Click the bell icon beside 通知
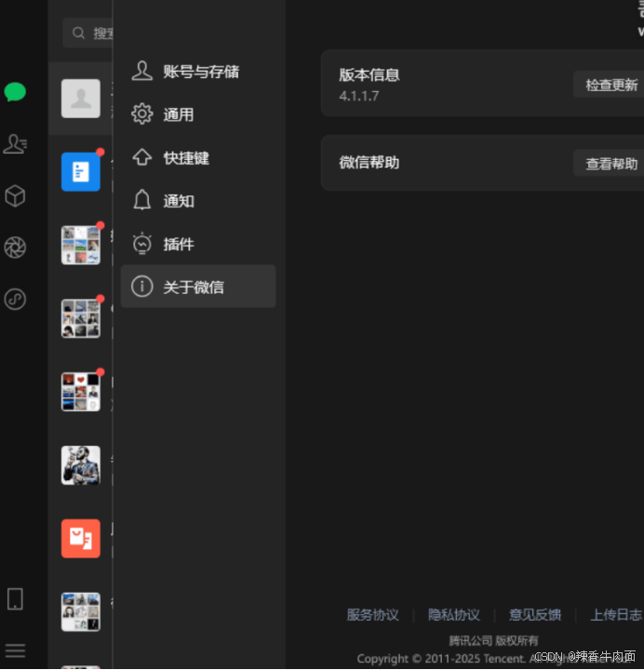The height and width of the screenshot is (670, 644). click(141, 200)
